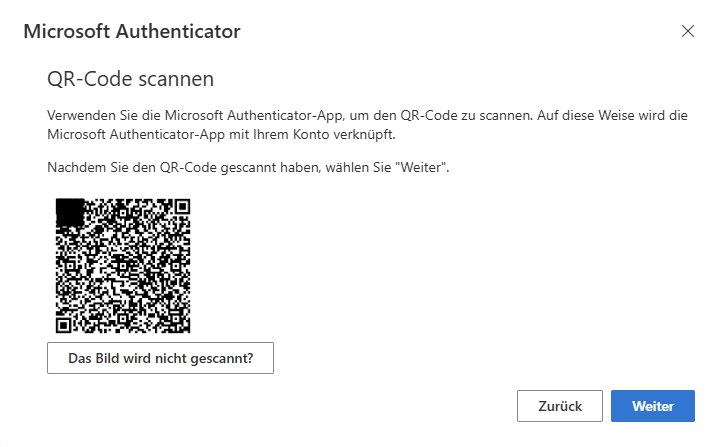Image resolution: width=716 pixels, height=447 pixels.
Task: Click the QR code's bottom-left finder square
Action: [63, 325]
